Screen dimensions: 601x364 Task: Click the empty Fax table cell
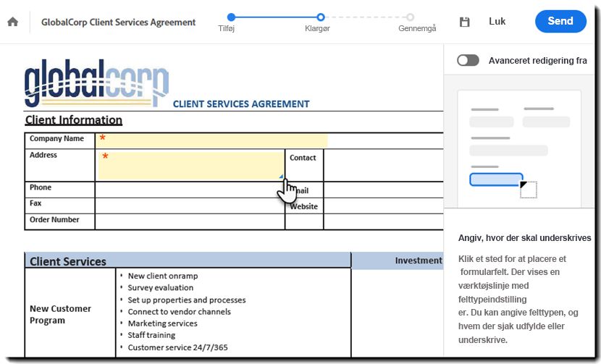click(x=190, y=206)
